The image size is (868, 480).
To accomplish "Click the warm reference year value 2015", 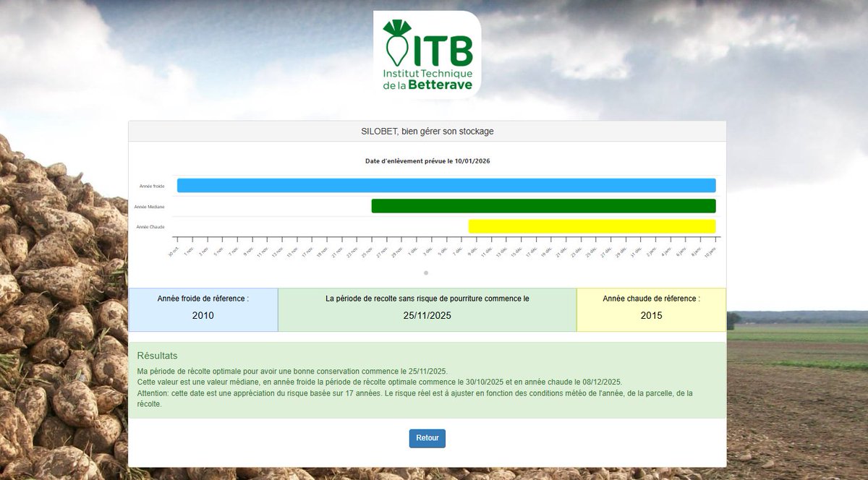I will point(651,315).
